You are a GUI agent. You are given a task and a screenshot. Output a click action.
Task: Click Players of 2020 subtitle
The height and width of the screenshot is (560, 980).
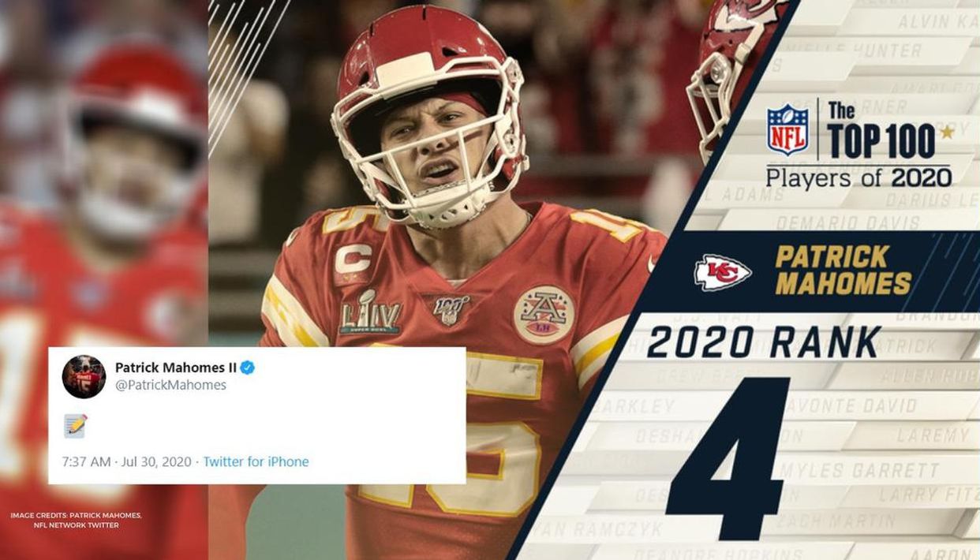pos(858,176)
